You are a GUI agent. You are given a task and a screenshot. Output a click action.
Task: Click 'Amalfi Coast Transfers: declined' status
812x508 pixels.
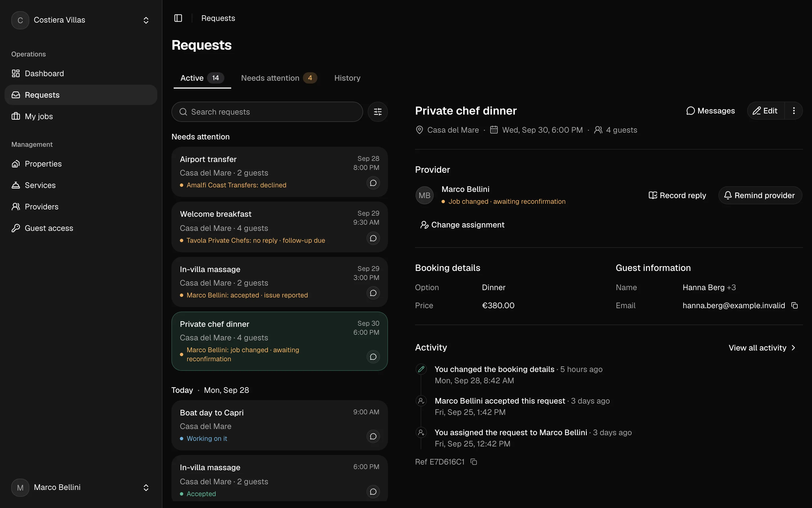pos(236,185)
